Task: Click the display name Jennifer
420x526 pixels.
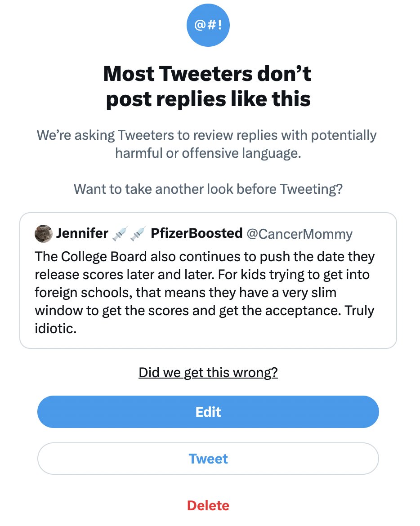Action: point(82,233)
